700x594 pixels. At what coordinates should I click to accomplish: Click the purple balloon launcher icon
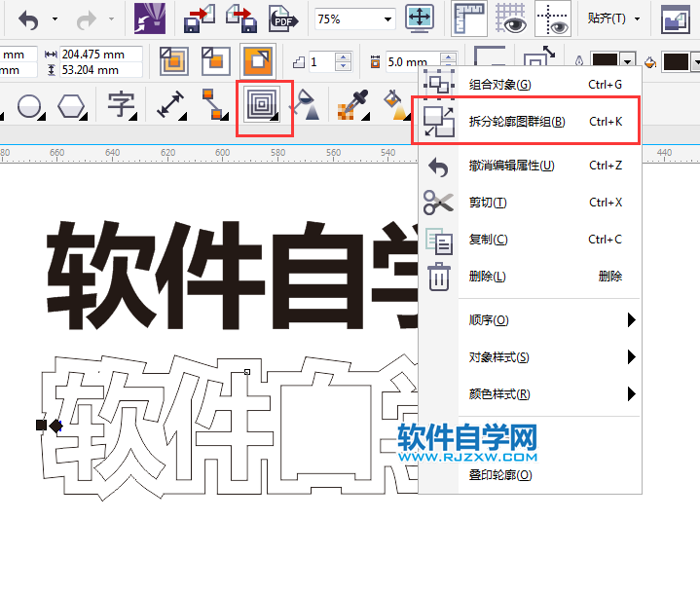coord(150,19)
